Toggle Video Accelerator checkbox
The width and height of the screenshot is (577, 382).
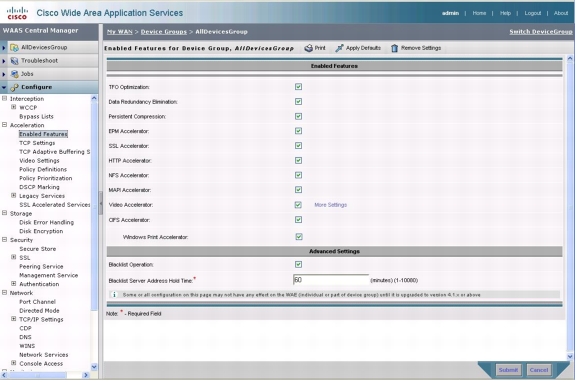click(298, 205)
